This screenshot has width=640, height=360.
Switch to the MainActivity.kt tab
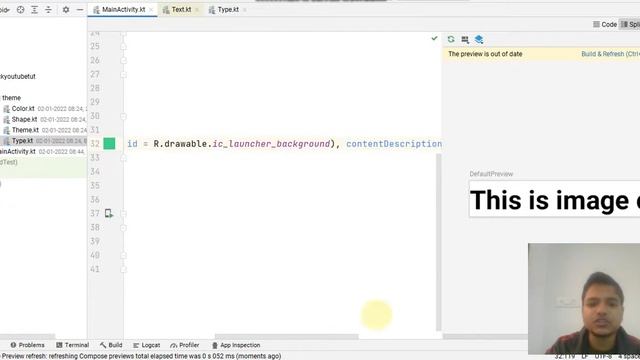[123, 9]
